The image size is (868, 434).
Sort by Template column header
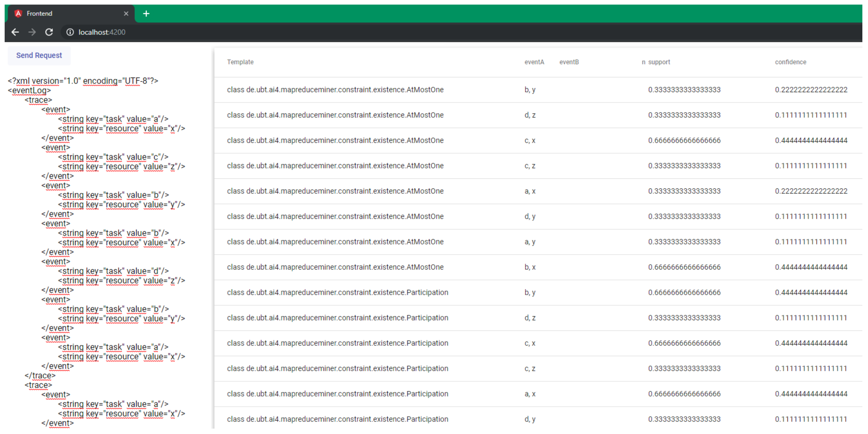coord(240,62)
